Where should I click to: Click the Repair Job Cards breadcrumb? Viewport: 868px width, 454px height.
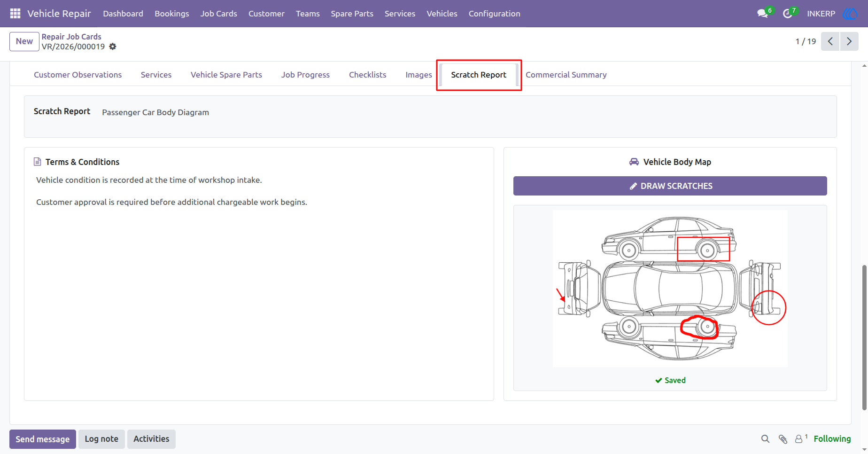pyautogui.click(x=71, y=37)
